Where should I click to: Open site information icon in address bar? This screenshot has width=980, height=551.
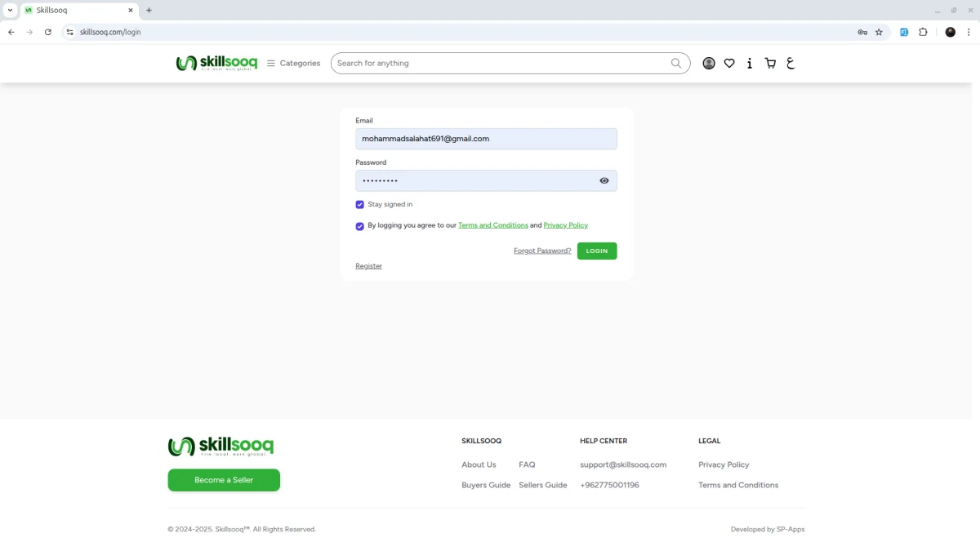coord(70,32)
